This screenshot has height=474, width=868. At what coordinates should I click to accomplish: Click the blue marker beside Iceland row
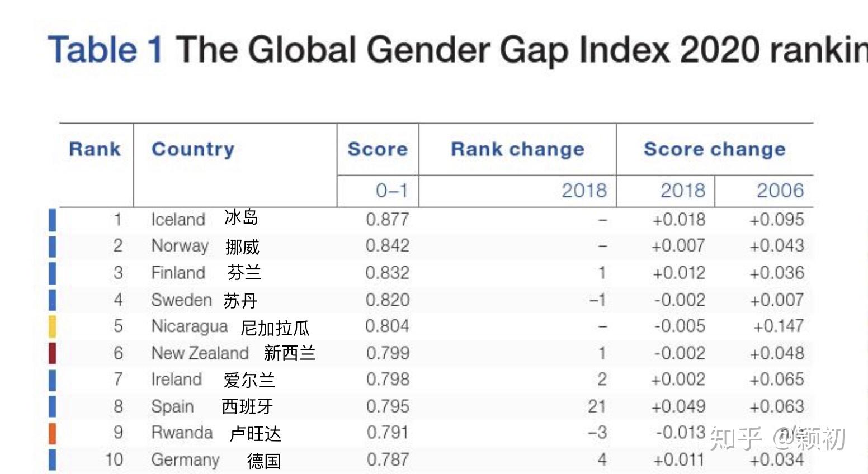(52, 220)
